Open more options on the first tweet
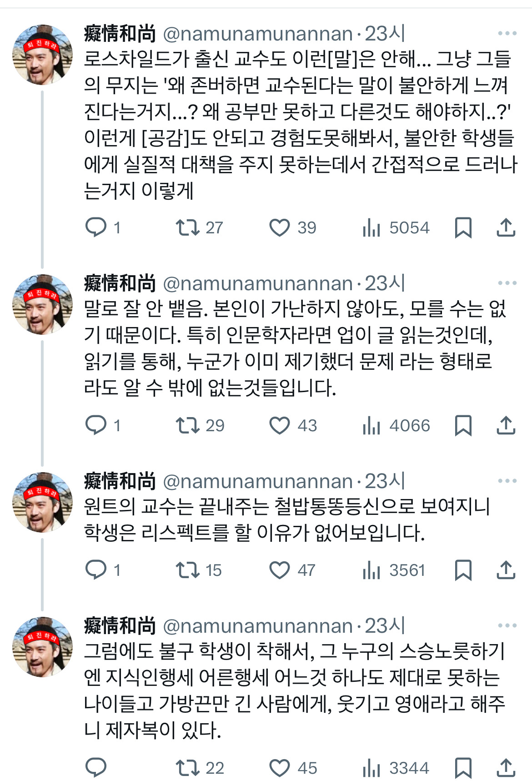This screenshot has width=532, height=781. click(x=507, y=33)
